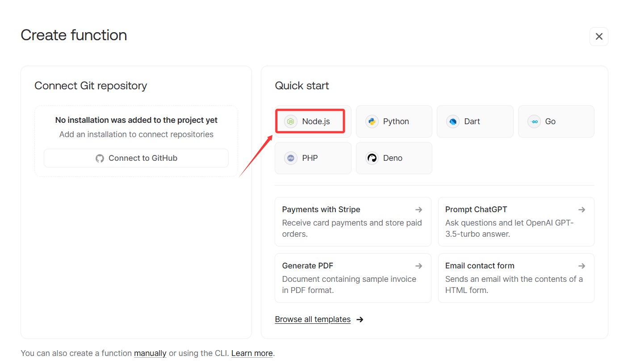
Task: Open the Browse all templates link
Action: [313, 319]
